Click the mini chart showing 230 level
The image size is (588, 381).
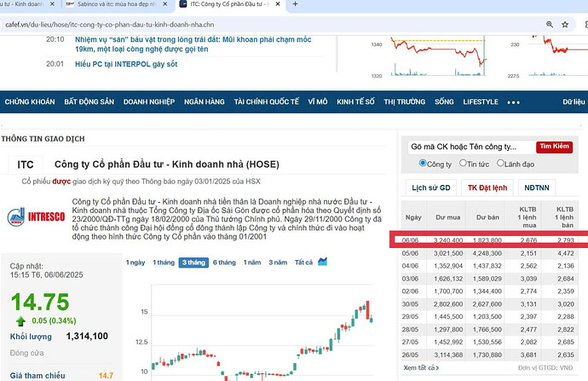coord(547,56)
